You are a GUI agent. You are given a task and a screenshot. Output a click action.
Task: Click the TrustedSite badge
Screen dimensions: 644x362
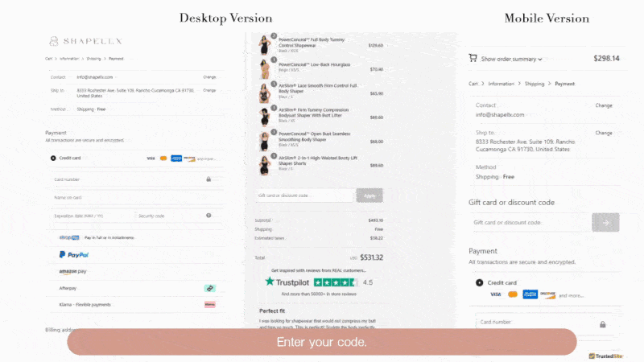point(606,356)
